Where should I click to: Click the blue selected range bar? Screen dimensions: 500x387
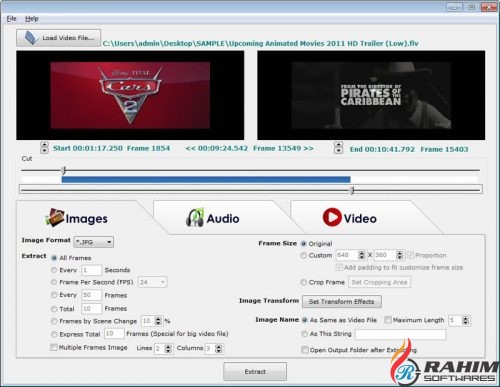click(206, 180)
